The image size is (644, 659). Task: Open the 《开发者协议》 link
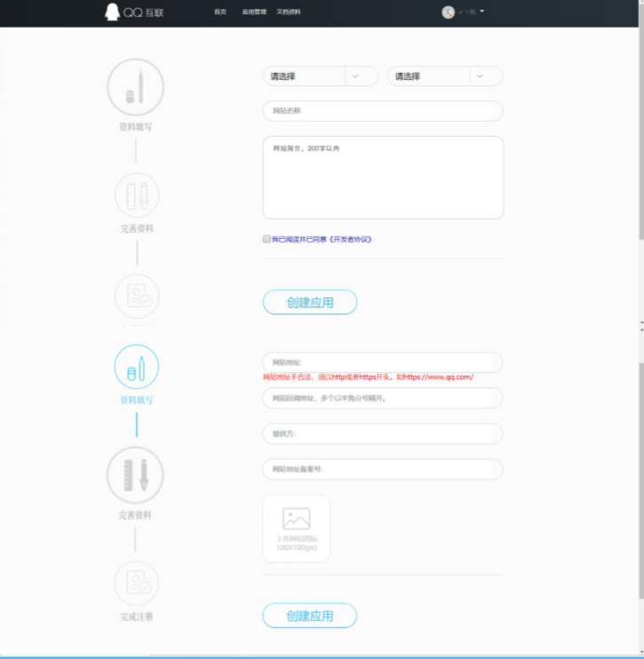click(350, 239)
